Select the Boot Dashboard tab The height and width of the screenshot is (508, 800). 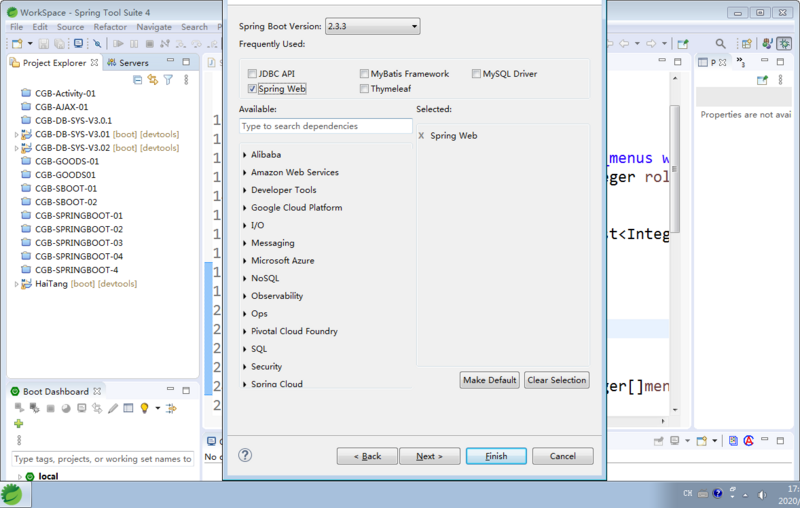tap(55, 391)
